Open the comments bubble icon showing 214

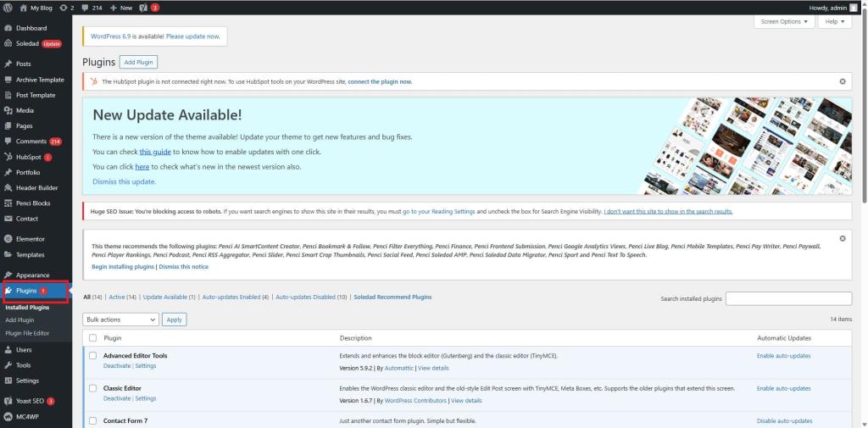point(85,8)
